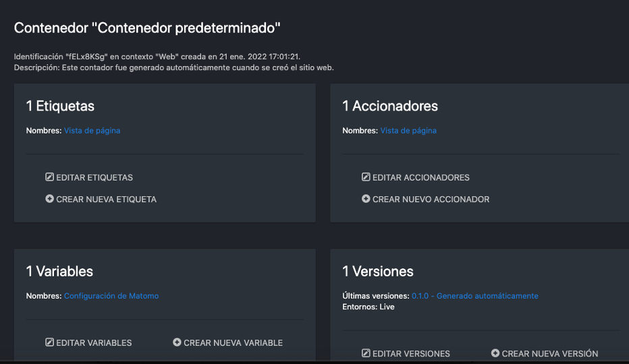Click the edit icon beside Editar Etiquetas
The image size is (629, 364).
point(49,177)
